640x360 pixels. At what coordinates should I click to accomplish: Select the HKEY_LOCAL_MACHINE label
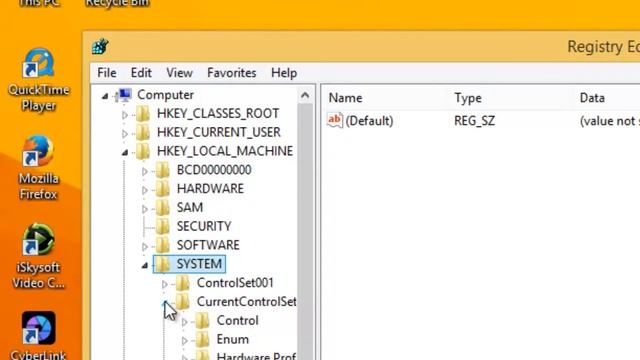point(225,151)
